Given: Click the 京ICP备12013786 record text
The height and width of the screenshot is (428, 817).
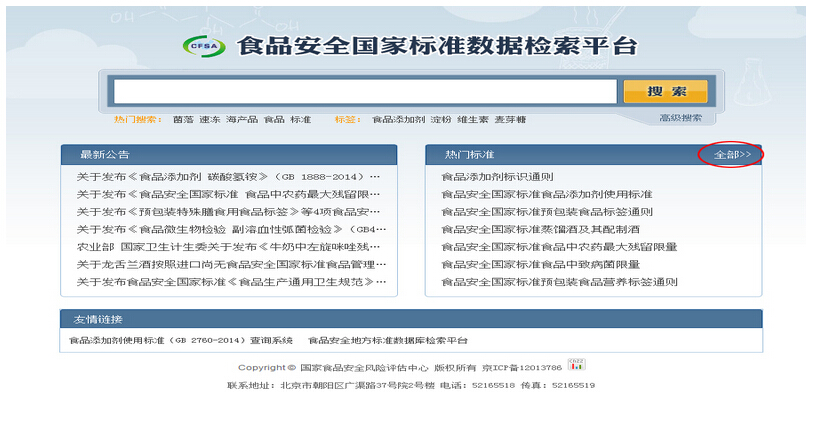Looking at the screenshot, I should pyautogui.click(x=522, y=368).
